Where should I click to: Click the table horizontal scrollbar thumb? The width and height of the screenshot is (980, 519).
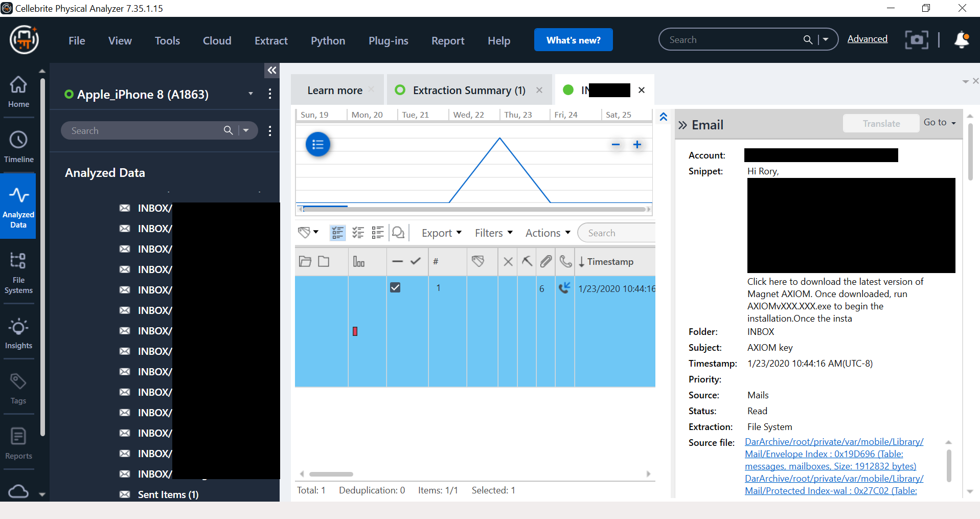(331, 474)
